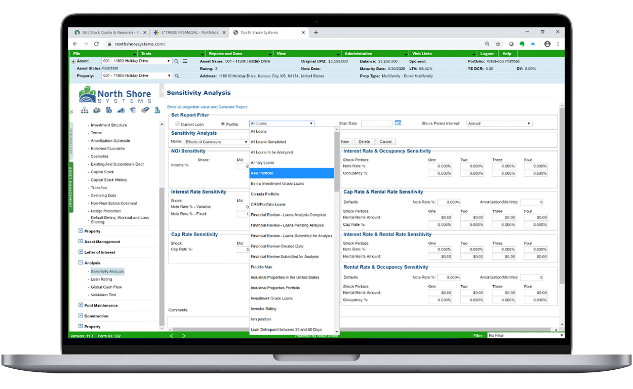Click the search icon beside the Property dropdown
Screen dimensions: 633x389
176,76
